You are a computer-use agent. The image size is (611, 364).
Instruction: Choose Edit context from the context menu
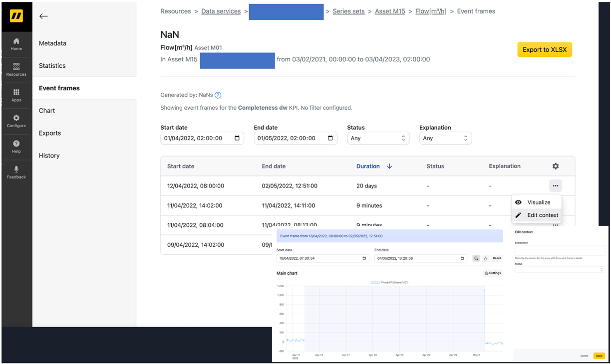pyautogui.click(x=542, y=215)
